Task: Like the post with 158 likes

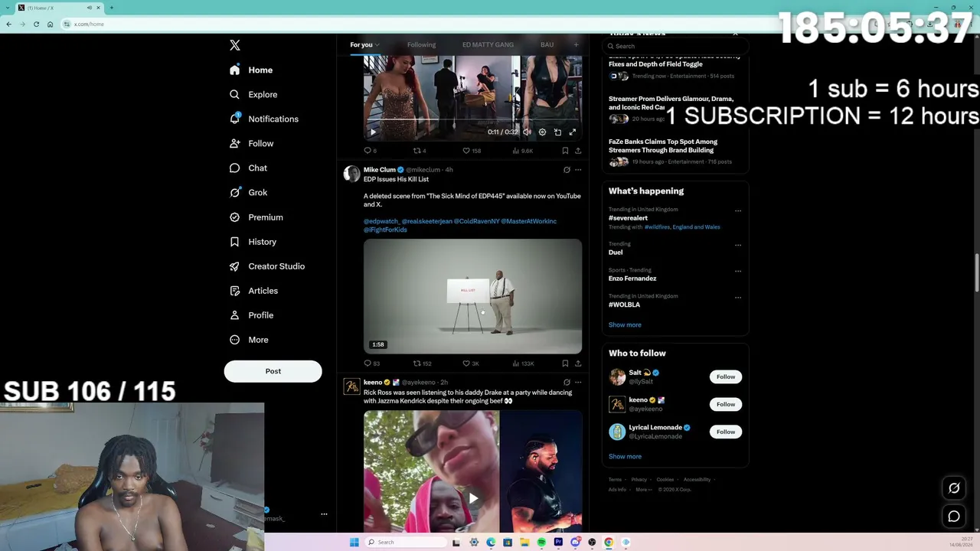Action: coord(472,151)
